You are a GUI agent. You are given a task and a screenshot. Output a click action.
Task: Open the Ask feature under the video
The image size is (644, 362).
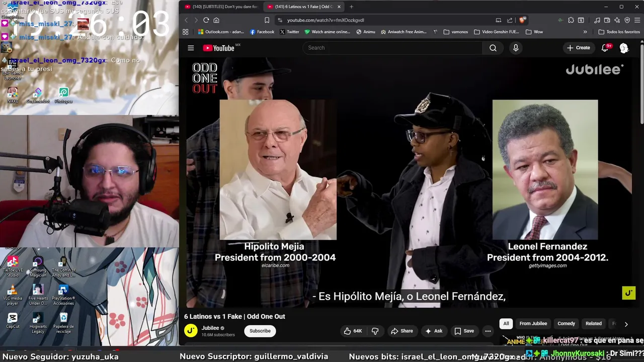(x=434, y=331)
